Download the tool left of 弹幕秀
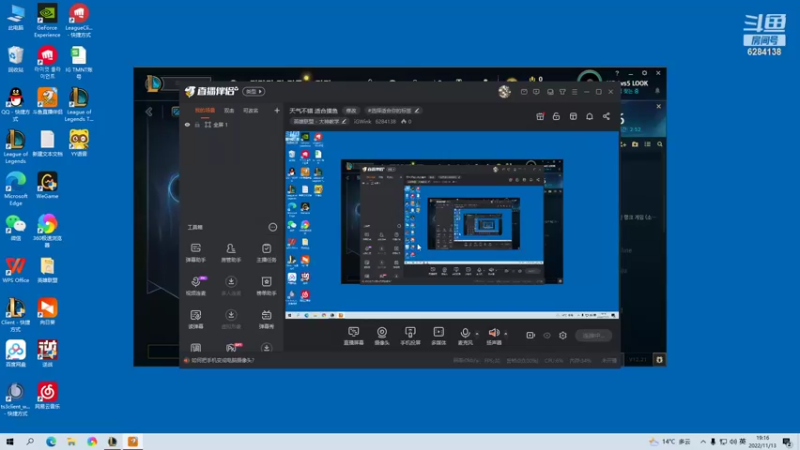This screenshot has width=800, height=450. click(231, 318)
